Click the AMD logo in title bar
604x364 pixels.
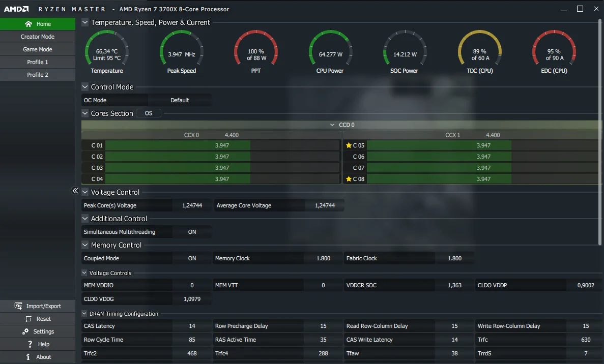click(x=16, y=9)
